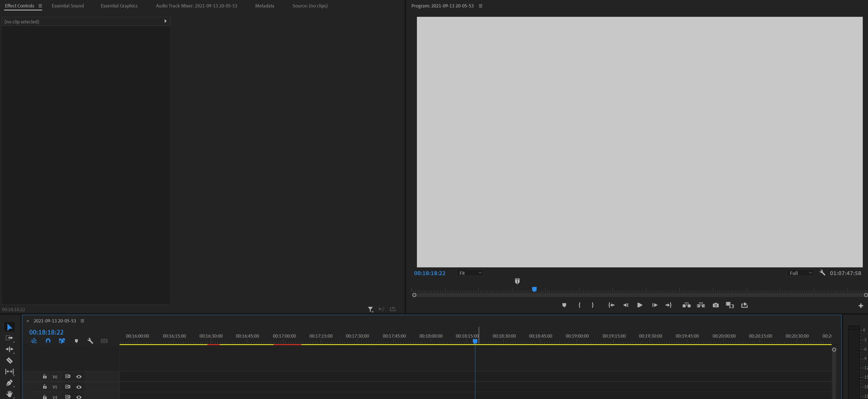Click the Program monitor scrub bar playhead
Viewport: 868px width, 399px height.
(x=534, y=289)
